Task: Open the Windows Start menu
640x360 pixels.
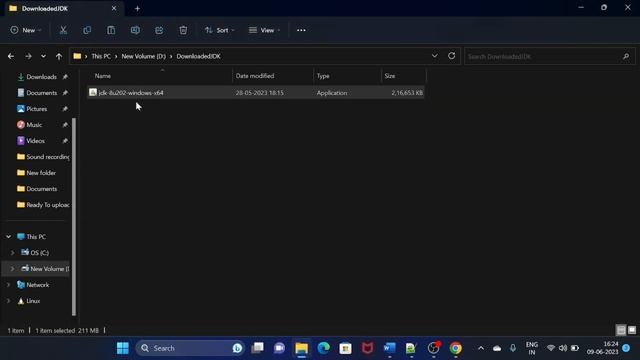Action: click(x=122, y=348)
